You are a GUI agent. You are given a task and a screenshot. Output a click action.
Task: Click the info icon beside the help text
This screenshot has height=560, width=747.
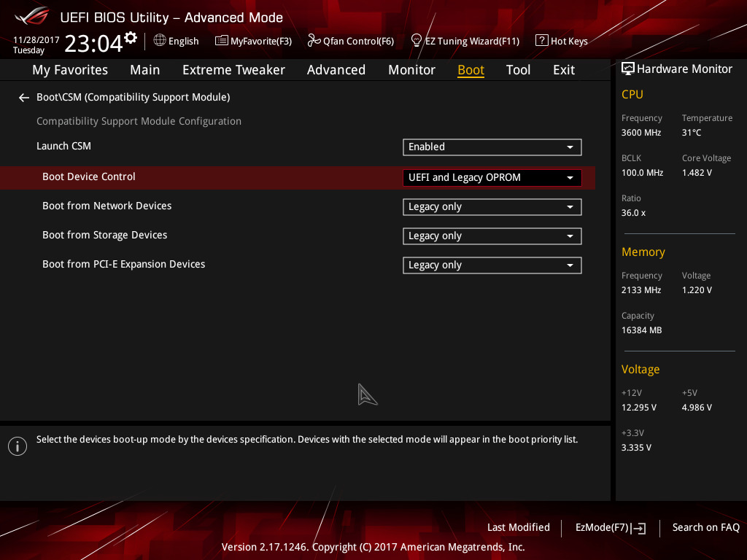[x=18, y=446]
